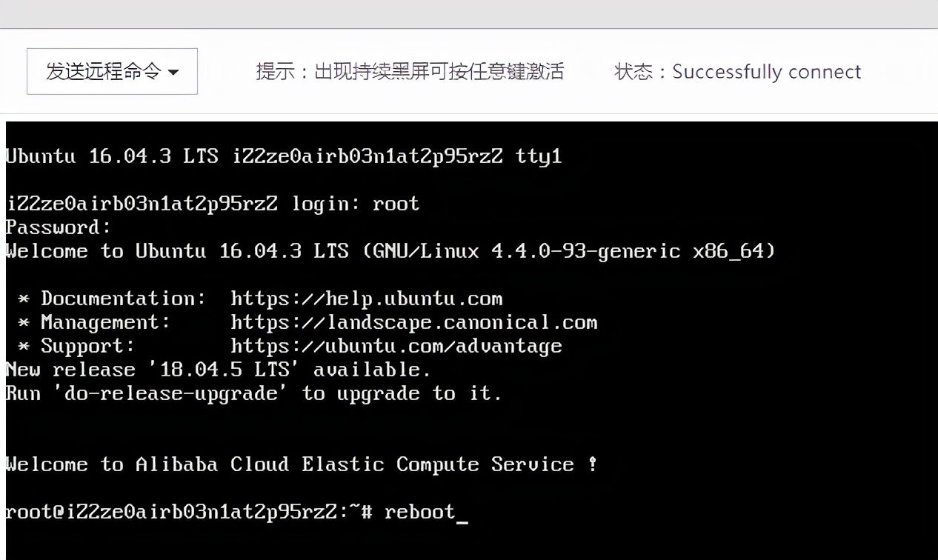Click the root@ shell prompt hostname
Screen dimensions: 938x560
pyautogui.click(x=178, y=512)
